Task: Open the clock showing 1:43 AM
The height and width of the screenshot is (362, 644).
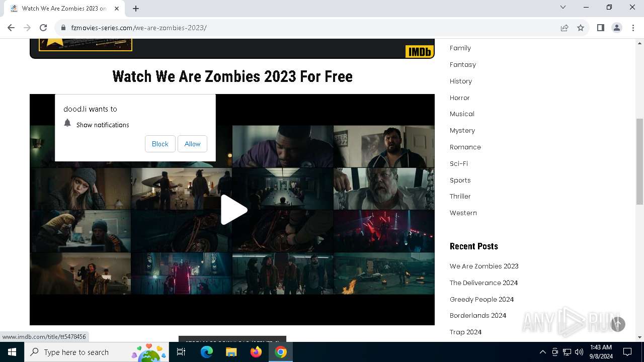Action: [x=600, y=352]
